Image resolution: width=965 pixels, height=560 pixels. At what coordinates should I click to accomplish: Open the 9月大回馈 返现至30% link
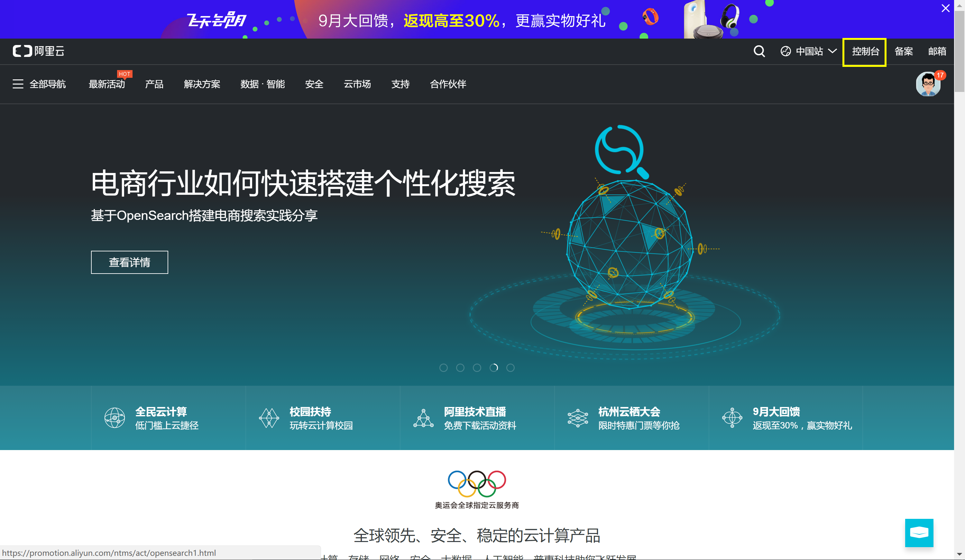click(786, 418)
